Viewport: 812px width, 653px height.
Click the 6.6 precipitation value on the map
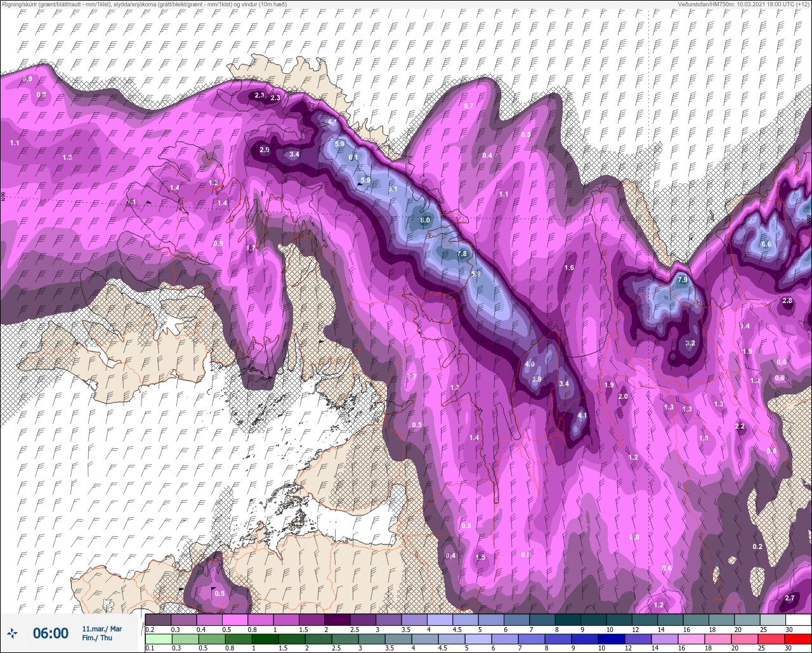coord(766,244)
